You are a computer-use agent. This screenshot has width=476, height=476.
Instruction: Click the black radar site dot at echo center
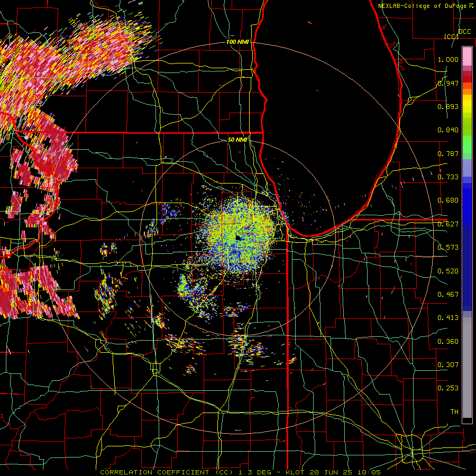pyautogui.click(x=238, y=238)
